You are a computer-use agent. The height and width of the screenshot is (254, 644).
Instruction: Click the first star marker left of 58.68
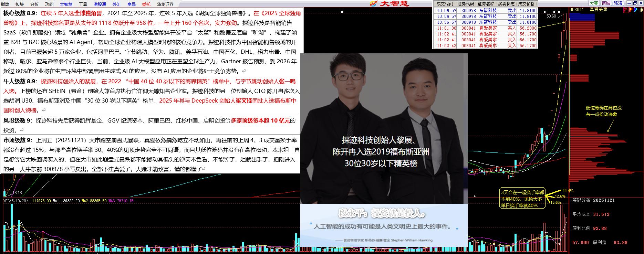(x=544, y=12)
